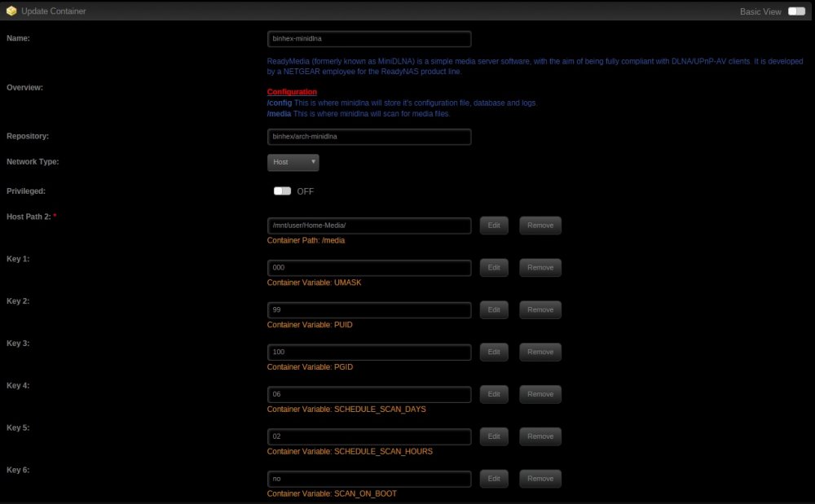
Task: Click the Update Container cube icon
Action: coord(11,11)
